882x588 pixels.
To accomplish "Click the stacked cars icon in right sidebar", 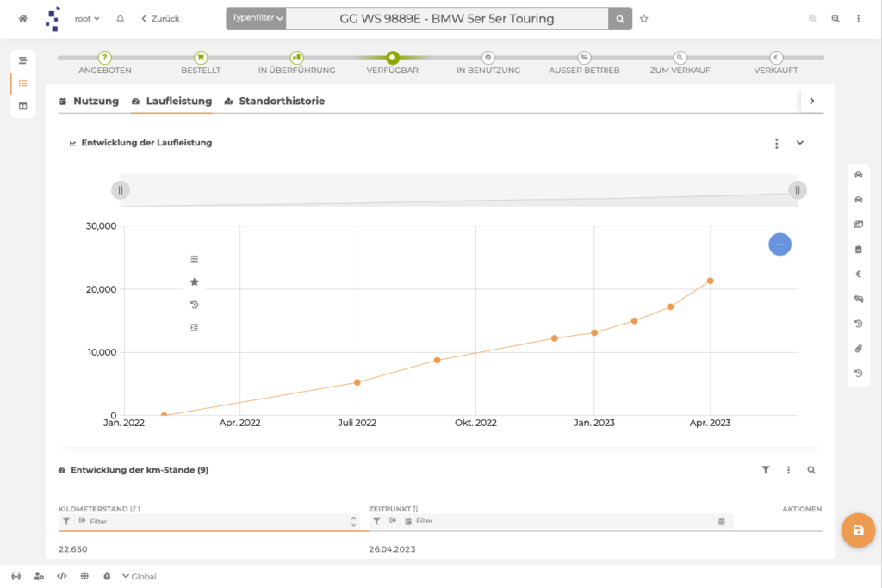I will click(859, 299).
